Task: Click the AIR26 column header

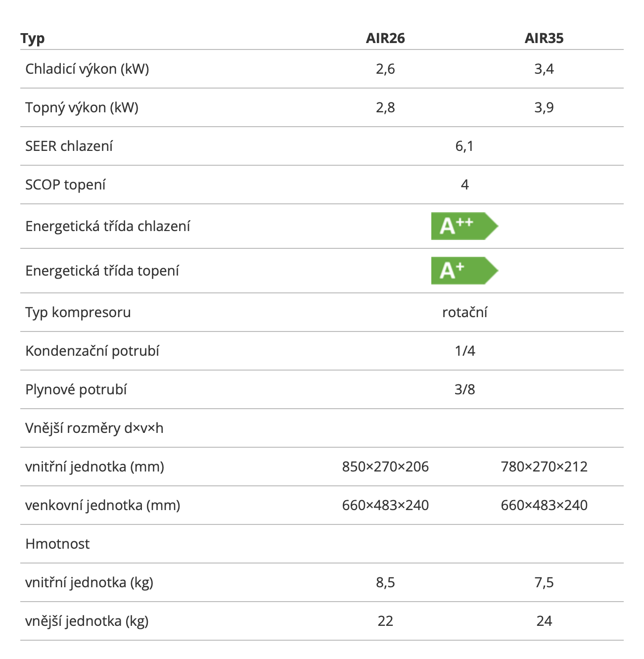Action: click(x=385, y=38)
